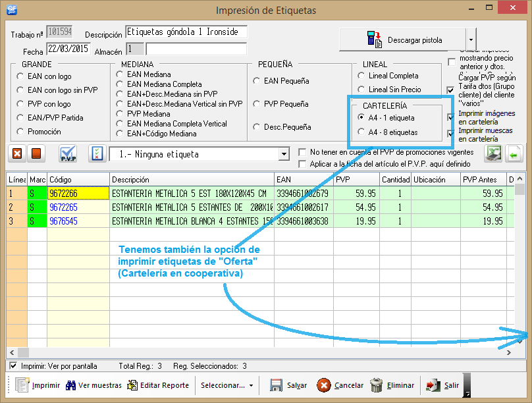Click the PVP column header
Screen dimensions: 532x403
356,180
